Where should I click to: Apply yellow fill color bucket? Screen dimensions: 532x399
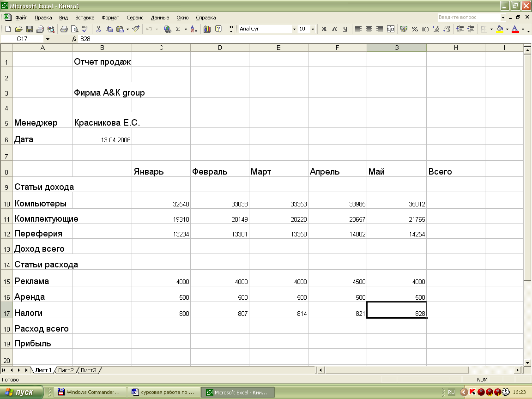point(499,29)
